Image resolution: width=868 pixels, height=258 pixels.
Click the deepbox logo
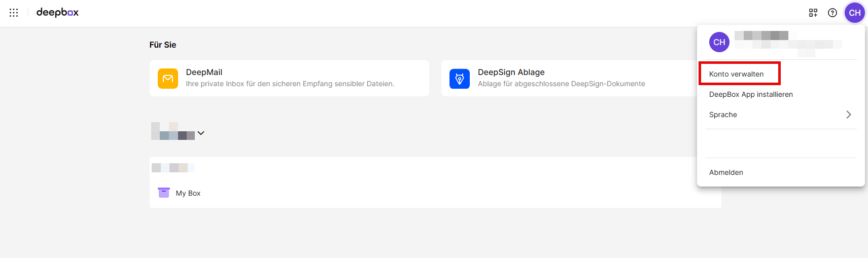point(57,13)
